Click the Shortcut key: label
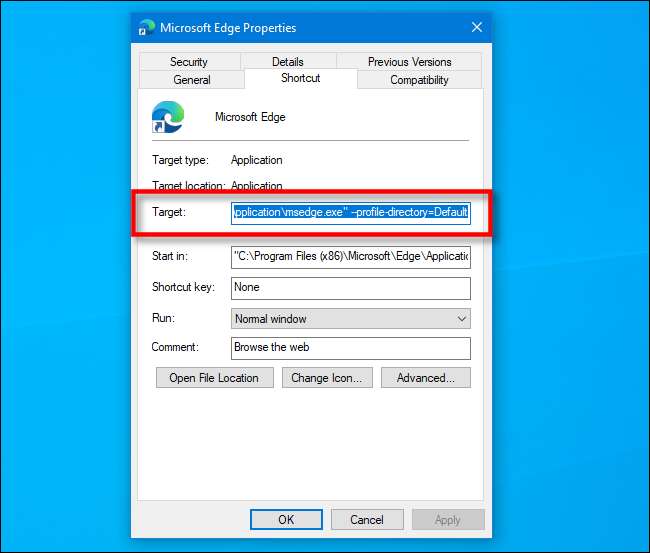The width and height of the screenshot is (650, 553). coord(183,287)
